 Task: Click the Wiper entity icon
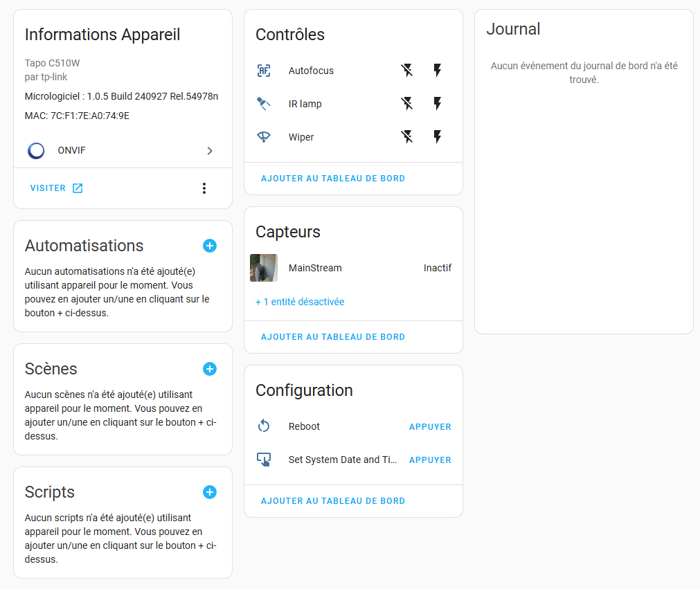263,137
